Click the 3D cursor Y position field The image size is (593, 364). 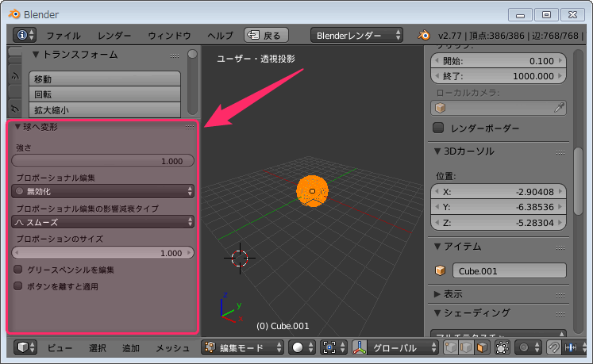tap(499, 207)
